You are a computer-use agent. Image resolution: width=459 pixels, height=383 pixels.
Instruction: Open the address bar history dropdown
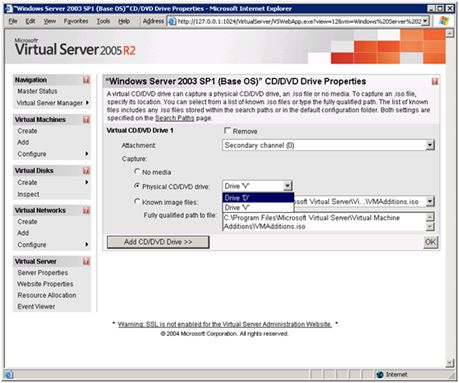point(425,21)
